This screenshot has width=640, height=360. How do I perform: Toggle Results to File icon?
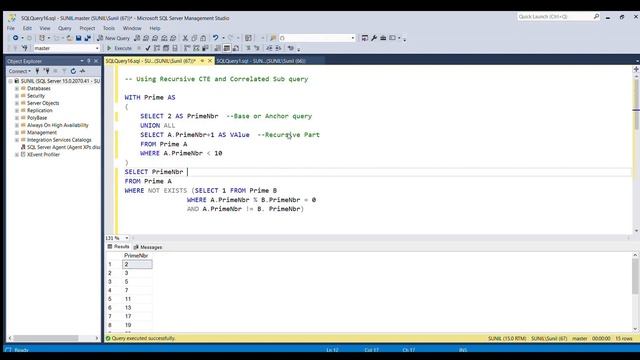(x=236, y=48)
